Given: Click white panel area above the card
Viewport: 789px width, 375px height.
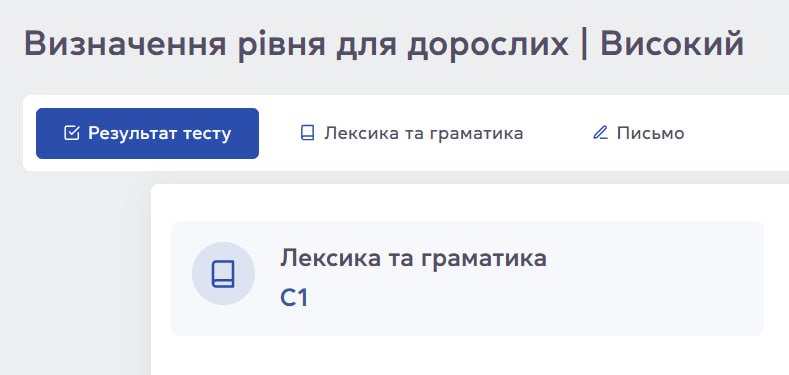Looking at the screenshot, I should click(x=468, y=202).
